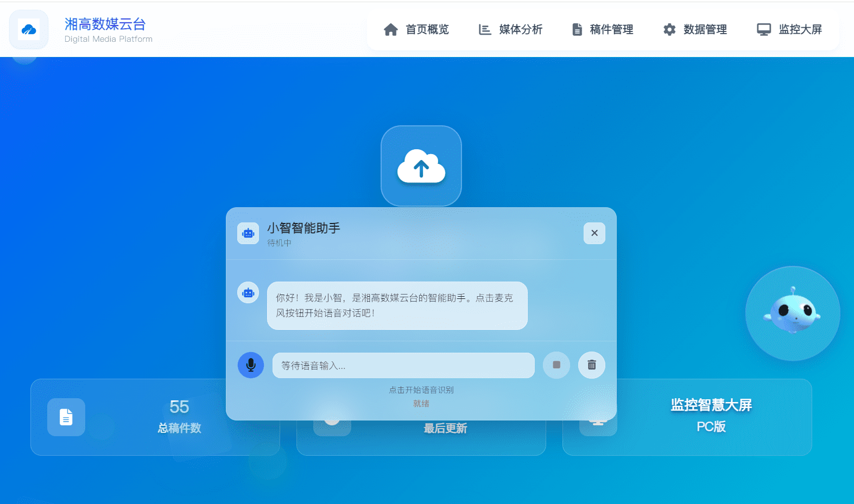The height and width of the screenshot is (504, 854).
Task: Click the robot icon in assistant header
Action: 248,233
